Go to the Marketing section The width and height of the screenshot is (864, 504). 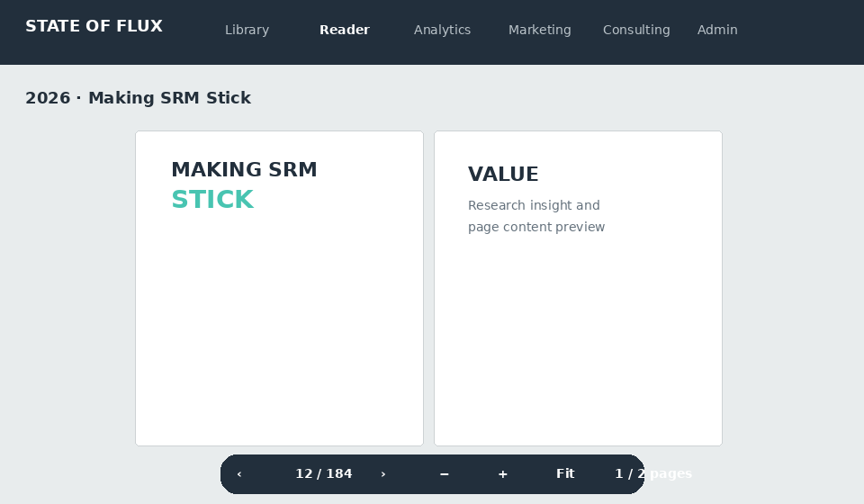[539, 30]
